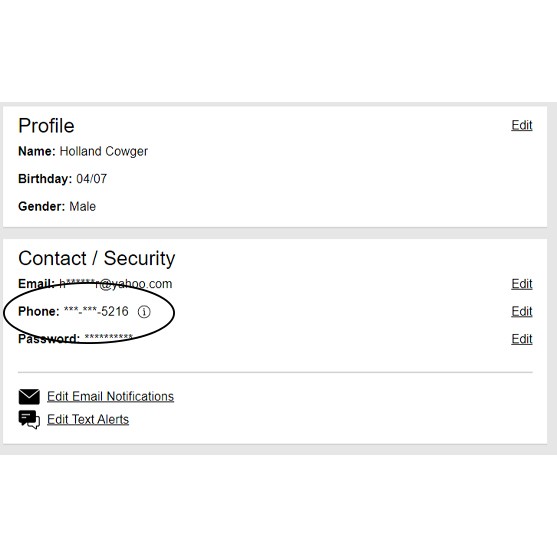Screen dimensions: 557x558
Task: Open the Edit link for the Profile section
Action: pos(522,125)
